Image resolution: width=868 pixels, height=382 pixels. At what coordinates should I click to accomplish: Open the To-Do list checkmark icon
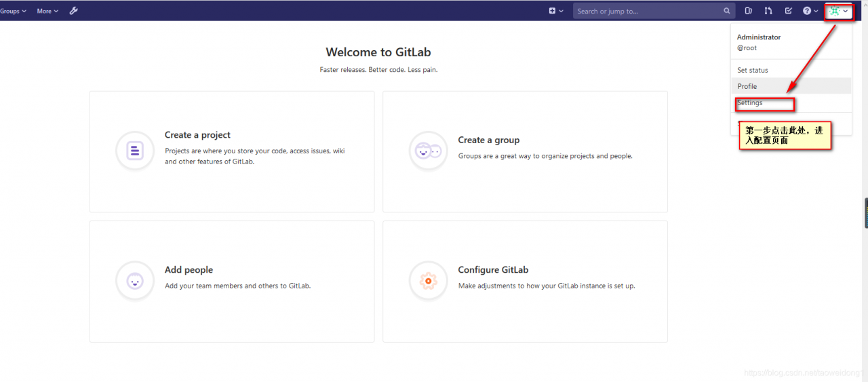[788, 11]
